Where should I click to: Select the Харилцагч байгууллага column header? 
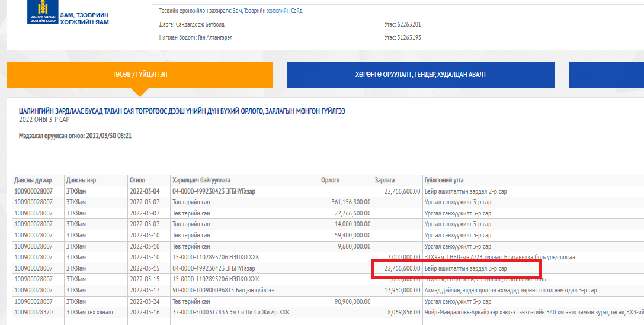[201, 180]
